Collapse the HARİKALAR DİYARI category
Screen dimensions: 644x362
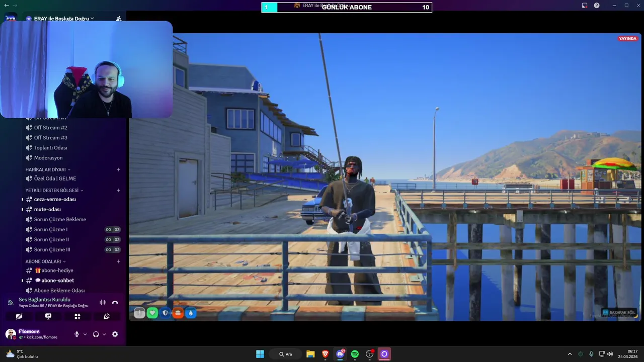point(48,169)
